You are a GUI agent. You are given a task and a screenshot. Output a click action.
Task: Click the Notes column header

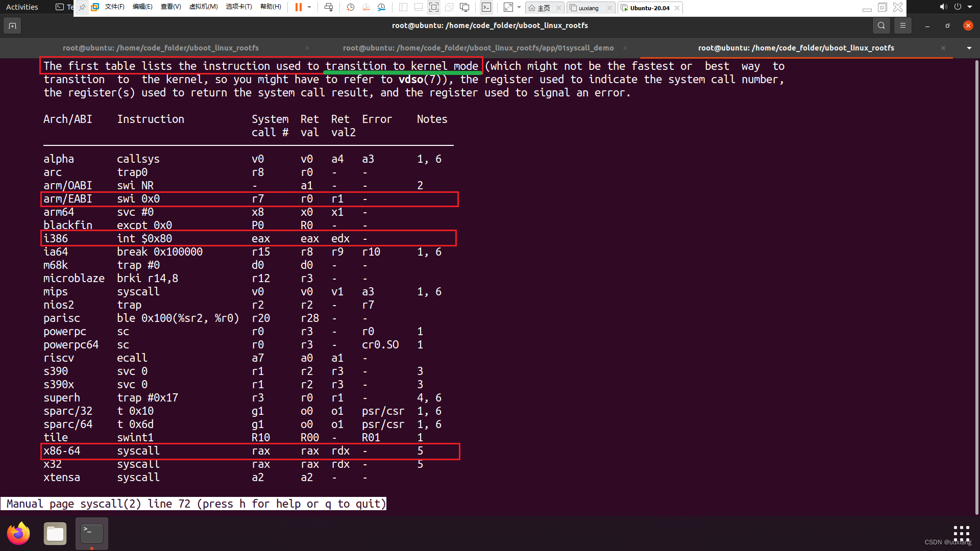(x=432, y=119)
